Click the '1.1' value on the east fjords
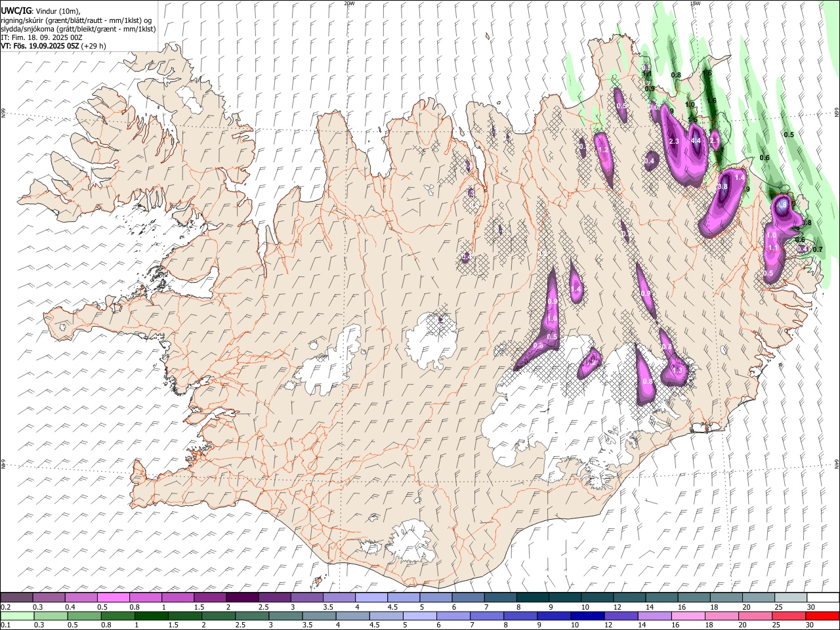This screenshot has width=840, height=630. [773, 248]
